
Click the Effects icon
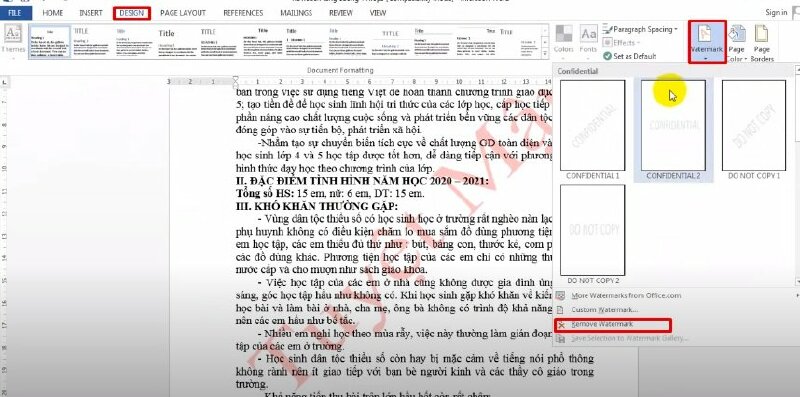pyautogui.click(x=607, y=43)
